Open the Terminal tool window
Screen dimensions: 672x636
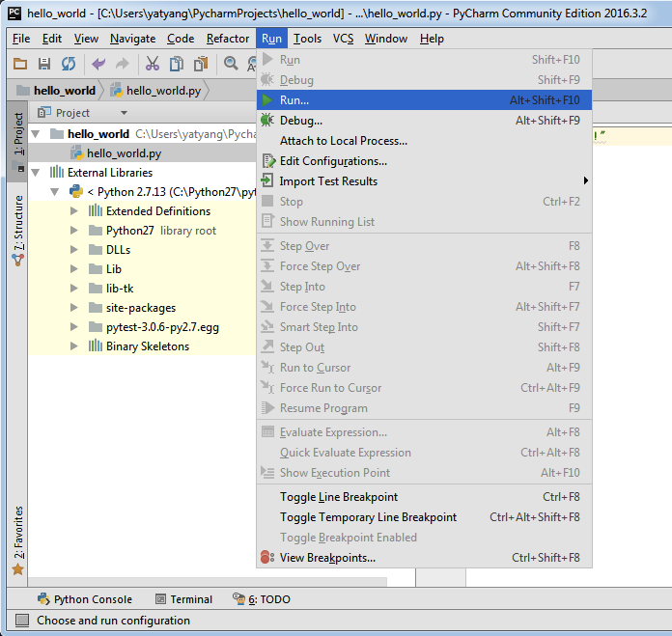pyautogui.click(x=183, y=599)
